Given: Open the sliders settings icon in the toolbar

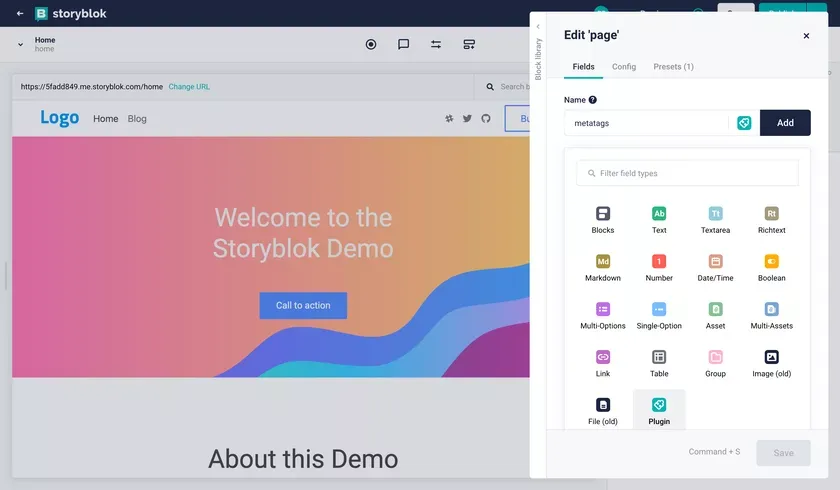Looking at the screenshot, I should (436, 44).
